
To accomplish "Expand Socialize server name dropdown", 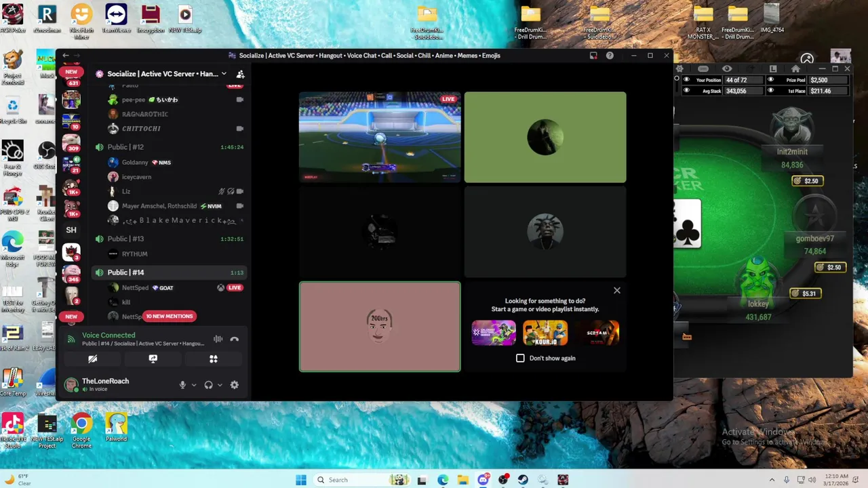I will coord(224,74).
